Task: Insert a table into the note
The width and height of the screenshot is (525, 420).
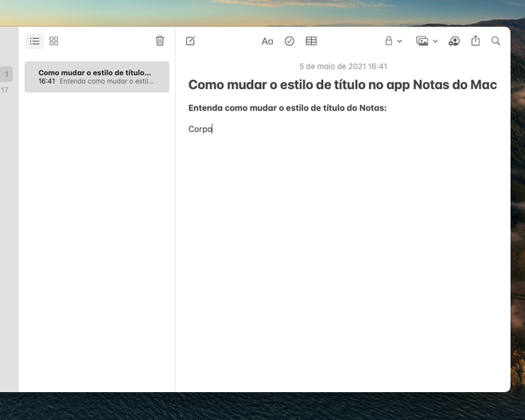Action: [x=311, y=41]
